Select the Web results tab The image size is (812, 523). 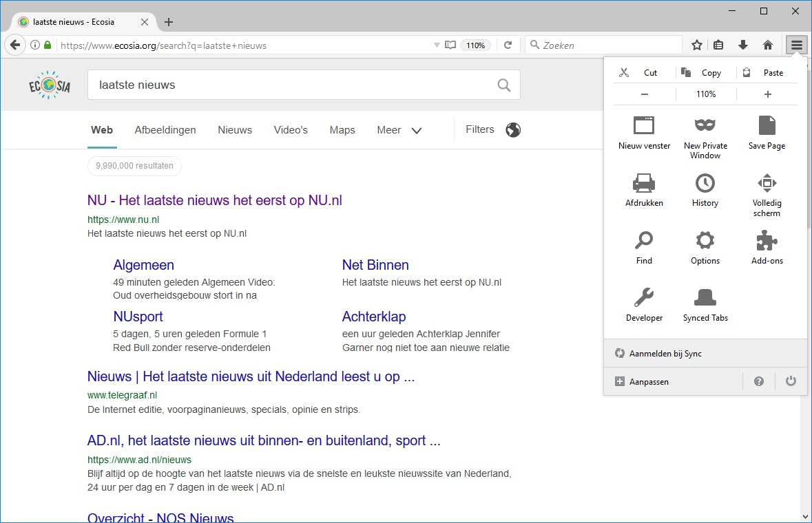pos(102,130)
